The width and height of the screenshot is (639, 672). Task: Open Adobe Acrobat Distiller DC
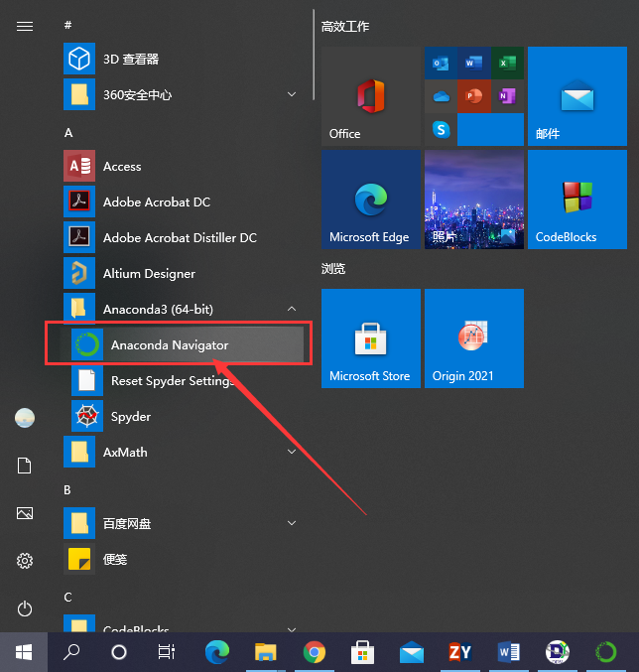click(x=184, y=237)
